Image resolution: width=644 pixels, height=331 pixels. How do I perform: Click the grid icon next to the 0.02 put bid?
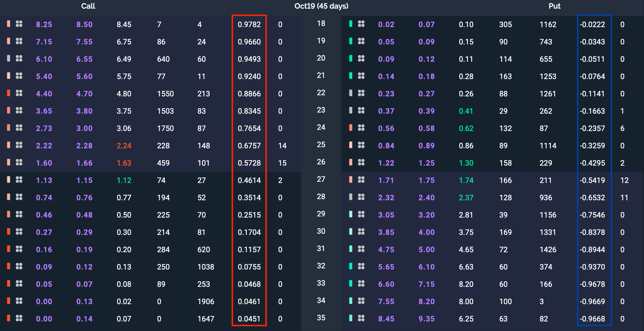(x=361, y=24)
